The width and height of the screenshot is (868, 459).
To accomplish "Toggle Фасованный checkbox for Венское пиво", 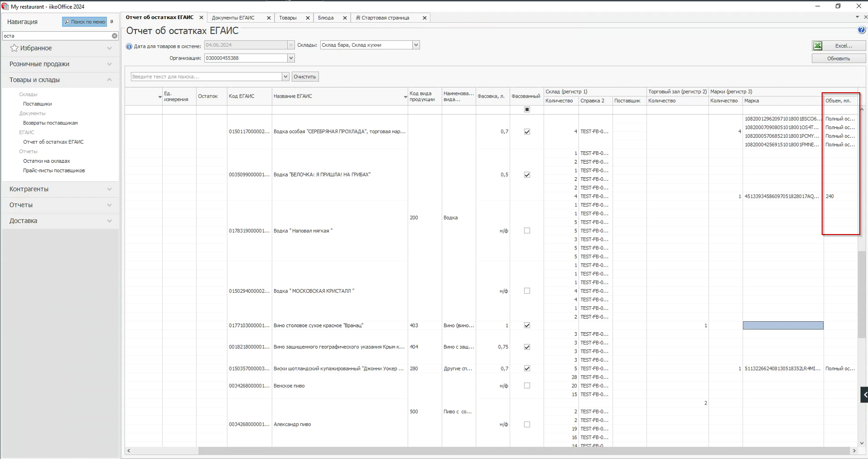I will (527, 386).
